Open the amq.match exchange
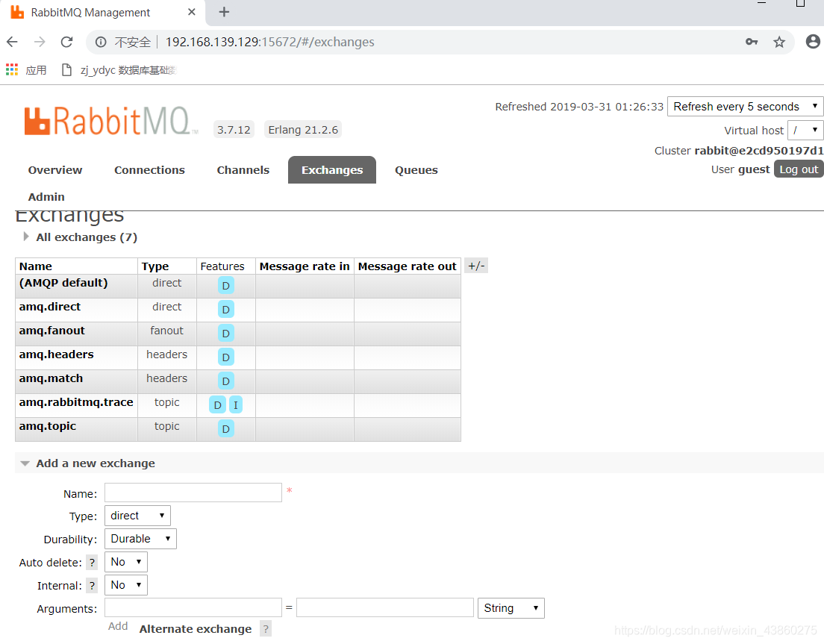Screen dimensions: 824x644 (x=51, y=379)
